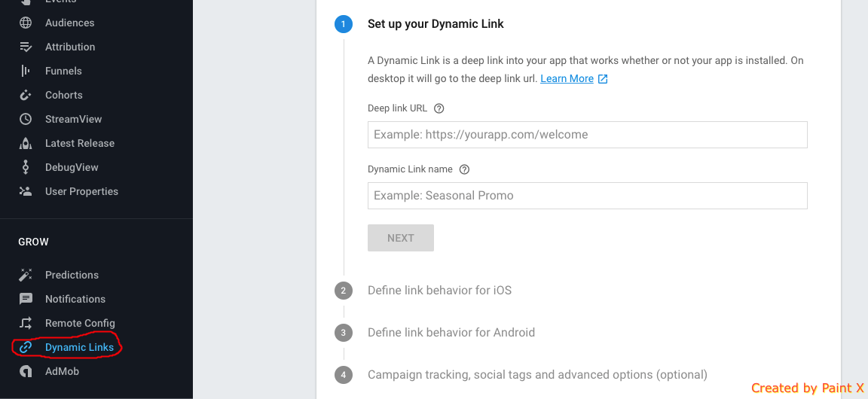This screenshot has width=868, height=399.
Task: Focus the Deep link URL field
Action: tap(587, 135)
